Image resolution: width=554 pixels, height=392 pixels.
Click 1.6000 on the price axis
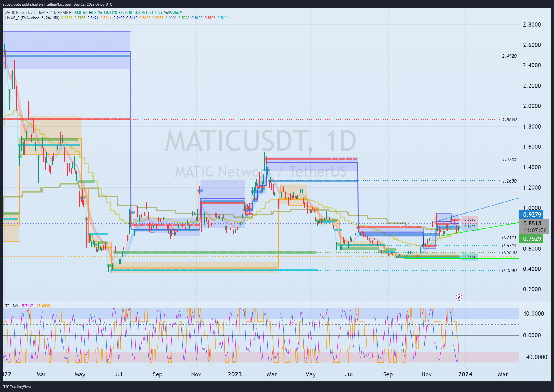click(532, 147)
